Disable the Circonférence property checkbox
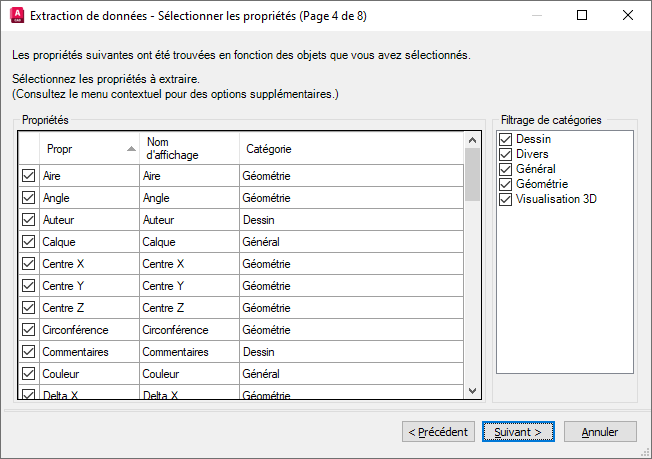Image resolution: width=652 pixels, height=459 pixels. pos(28,329)
